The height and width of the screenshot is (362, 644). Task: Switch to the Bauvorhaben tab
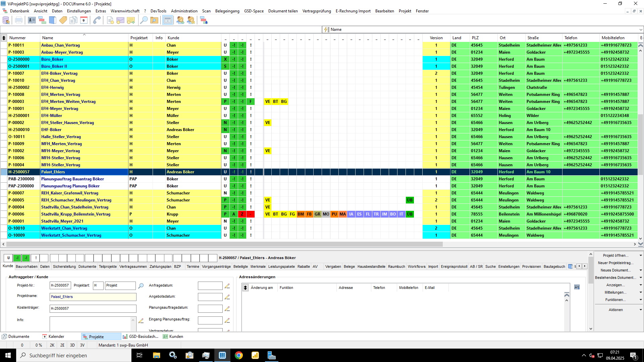point(26,267)
